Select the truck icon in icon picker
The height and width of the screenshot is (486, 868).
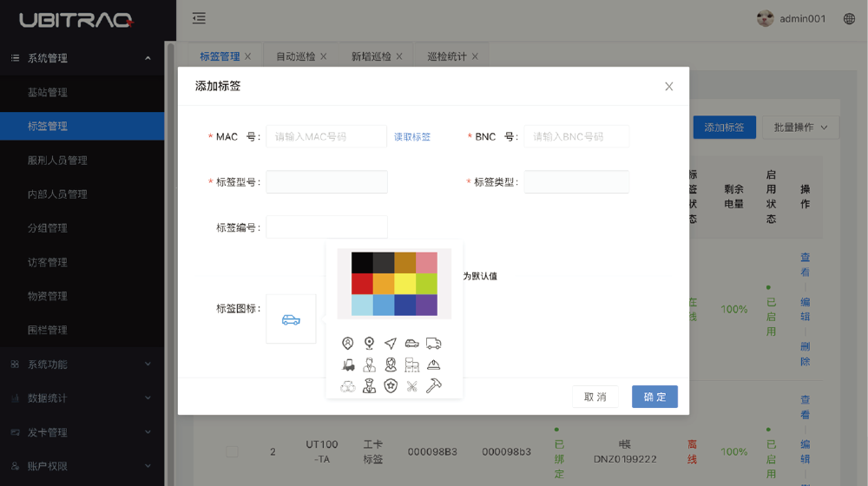[433, 344]
